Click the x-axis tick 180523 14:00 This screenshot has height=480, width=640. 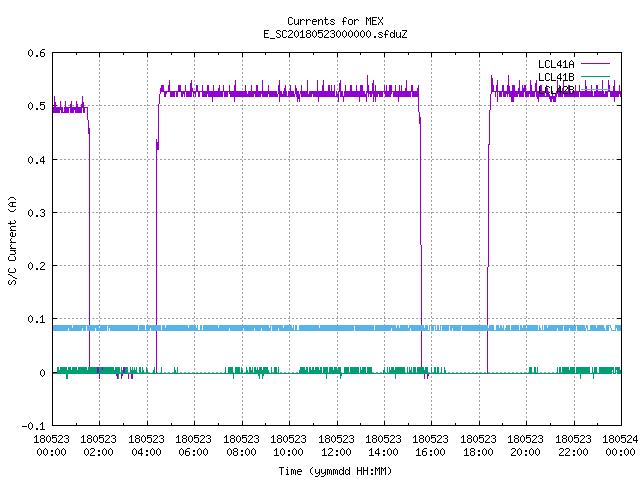[383, 446]
